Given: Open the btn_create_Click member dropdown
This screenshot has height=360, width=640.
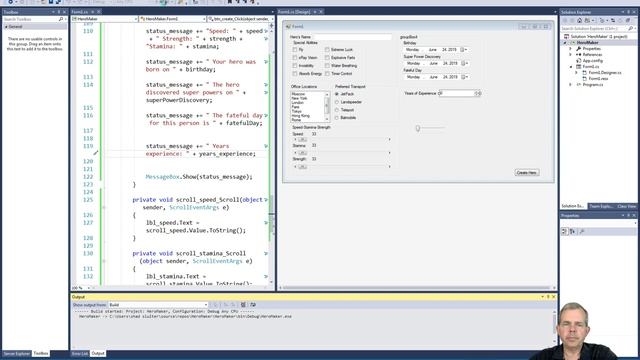Looking at the screenshot, I should click(x=272, y=19).
